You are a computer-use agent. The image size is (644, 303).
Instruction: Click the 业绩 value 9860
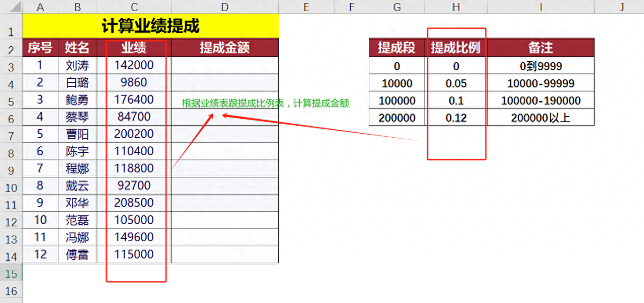tap(134, 82)
